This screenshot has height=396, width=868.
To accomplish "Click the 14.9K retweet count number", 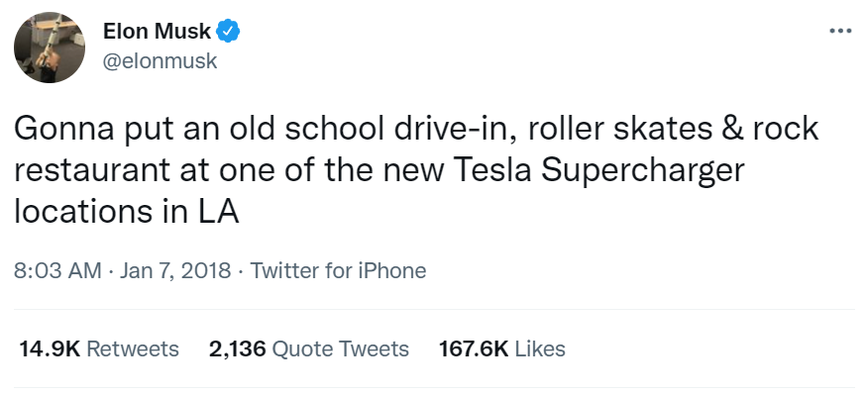I will point(50,348).
